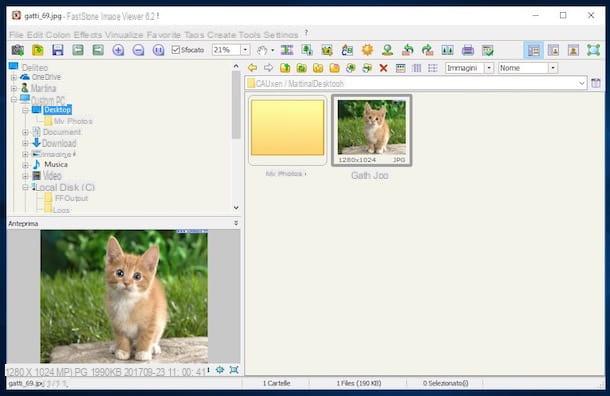Viewport: 610px width, 396px height.
Task: Select the Document folder in tree
Action: (x=62, y=132)
